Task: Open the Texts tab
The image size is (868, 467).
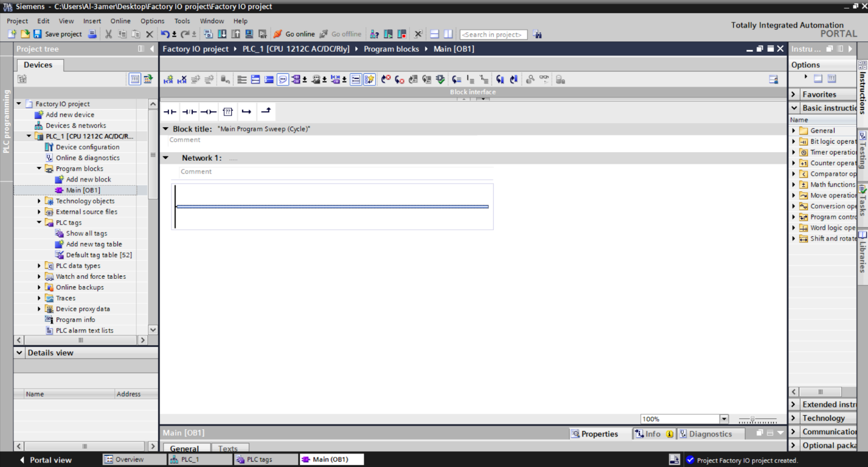Action: [x=228, y=449]
